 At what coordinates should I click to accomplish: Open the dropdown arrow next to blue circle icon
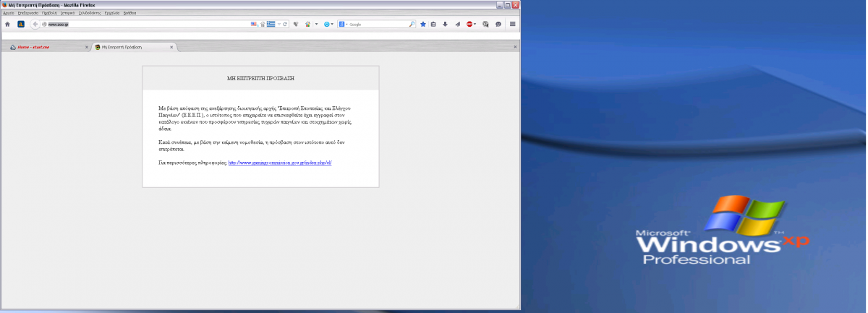tap(332, 24)
